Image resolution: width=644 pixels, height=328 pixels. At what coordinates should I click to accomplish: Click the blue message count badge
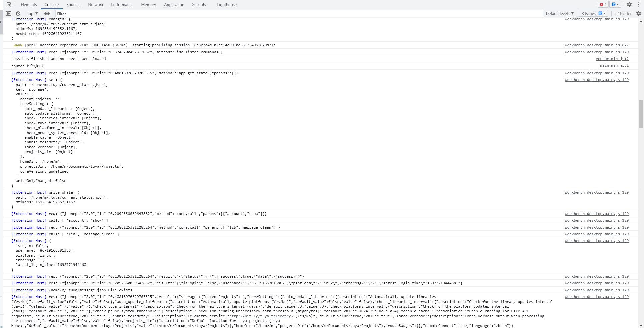coord(615,5)
